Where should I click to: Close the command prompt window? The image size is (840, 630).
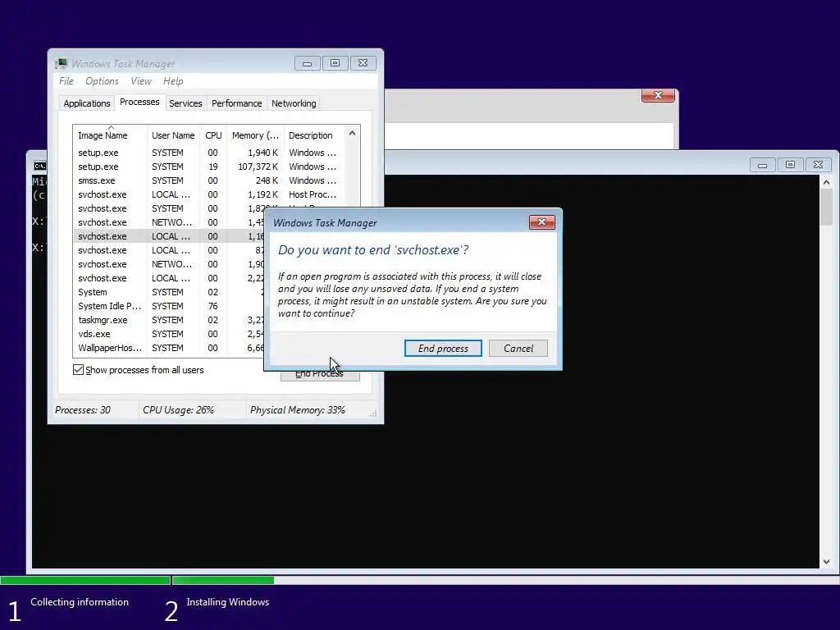click(818, 165)
